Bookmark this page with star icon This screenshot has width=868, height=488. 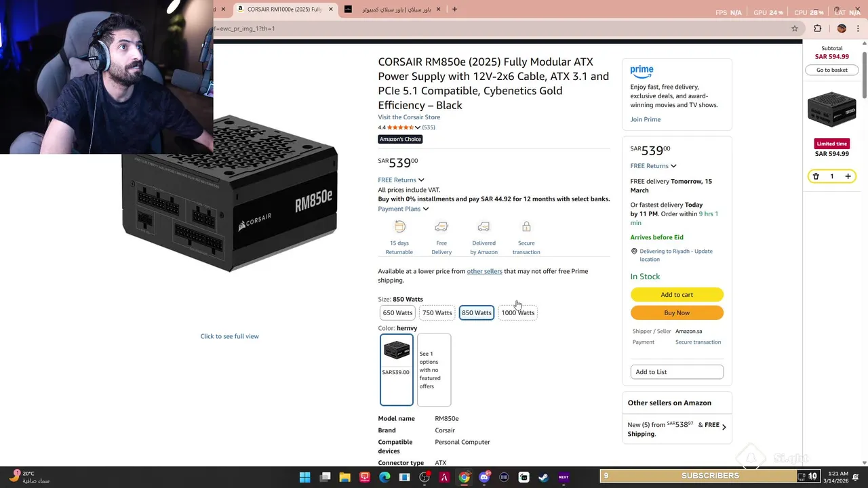(x=795, y=28)
